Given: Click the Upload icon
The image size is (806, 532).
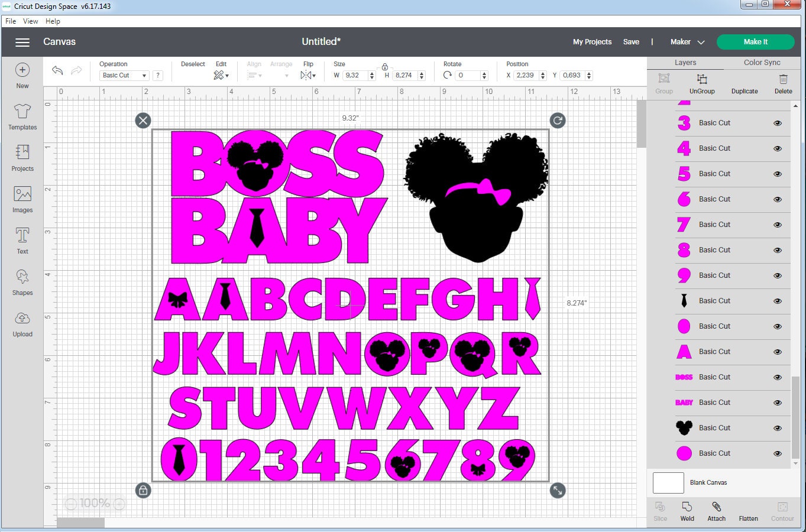Looking at the screenshot, I should [x=22, y=324].
